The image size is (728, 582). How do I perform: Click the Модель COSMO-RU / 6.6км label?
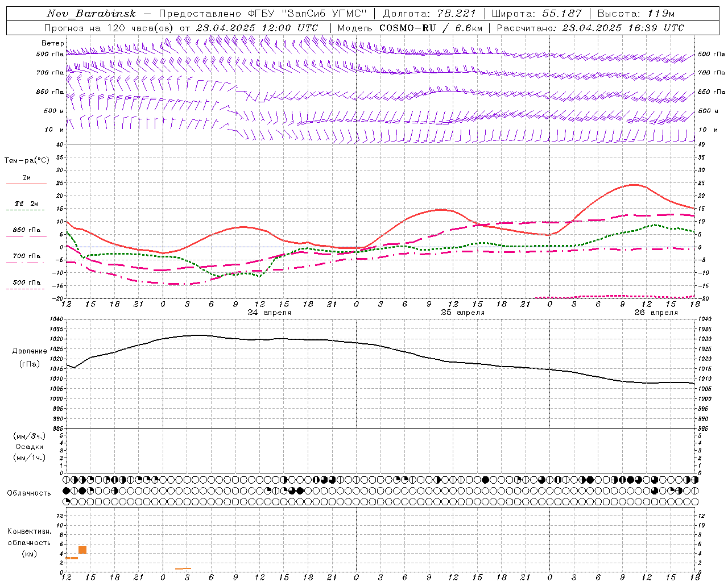click(x=409, y=28)
